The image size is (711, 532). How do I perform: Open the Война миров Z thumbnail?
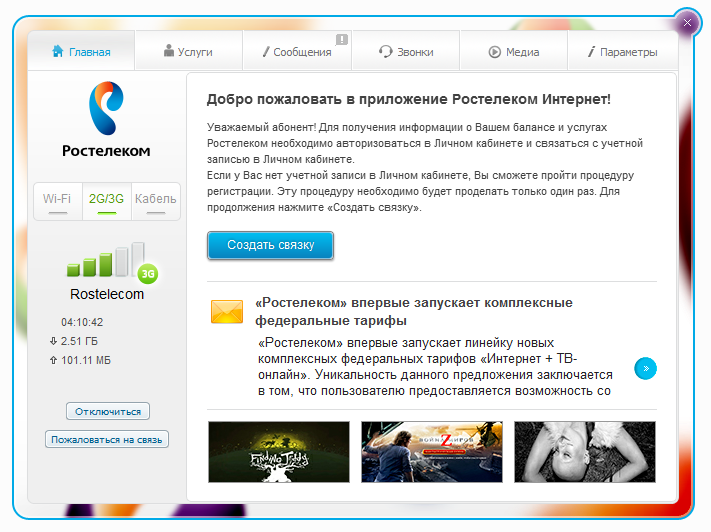[x=432, y=452]
